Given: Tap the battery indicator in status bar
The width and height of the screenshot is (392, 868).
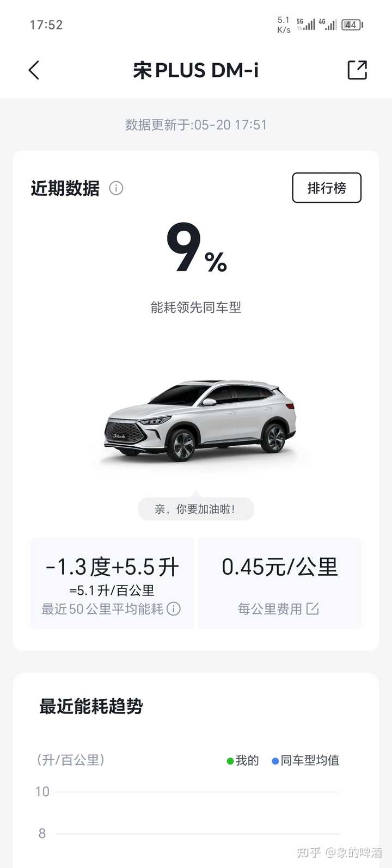Looking at the screenshot, I should [x=352, y=24].
